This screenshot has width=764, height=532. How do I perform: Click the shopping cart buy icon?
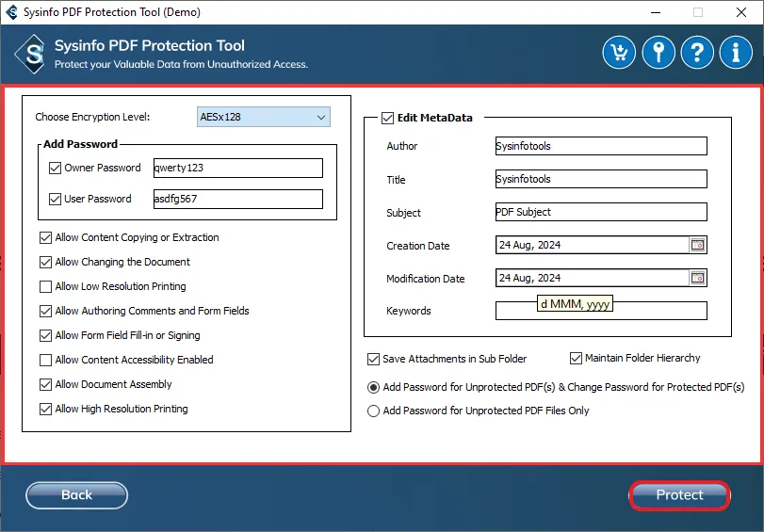click(x=620, y=53)
